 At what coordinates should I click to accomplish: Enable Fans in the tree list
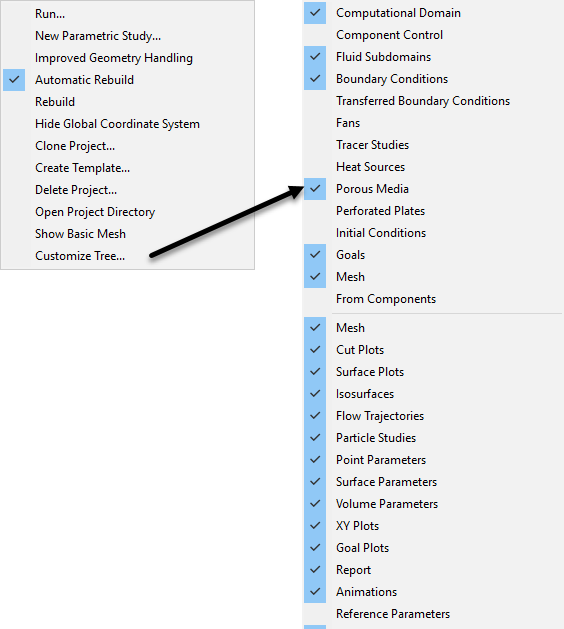tap(348, 123)
